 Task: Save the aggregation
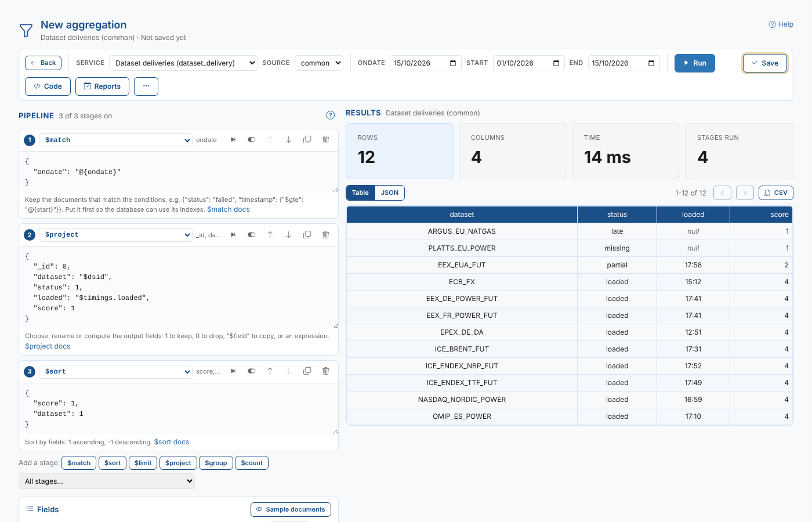(765, 63)
